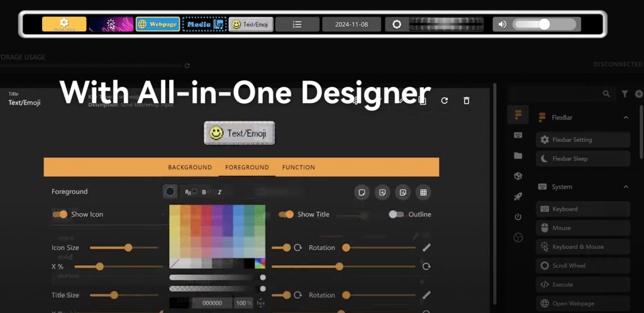Select the rocket category icon in sidebar
The width and height of the screenshot is (644, 313).
(518, 197)
